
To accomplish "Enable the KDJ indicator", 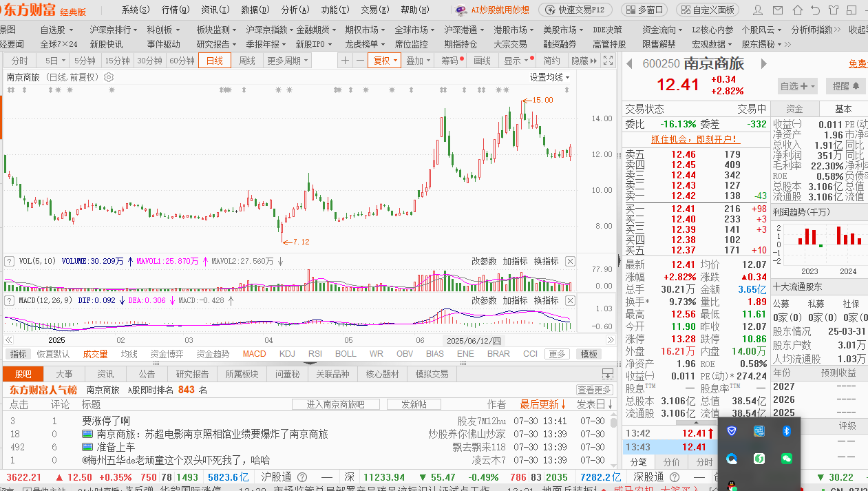I will (x=287, y=354).
